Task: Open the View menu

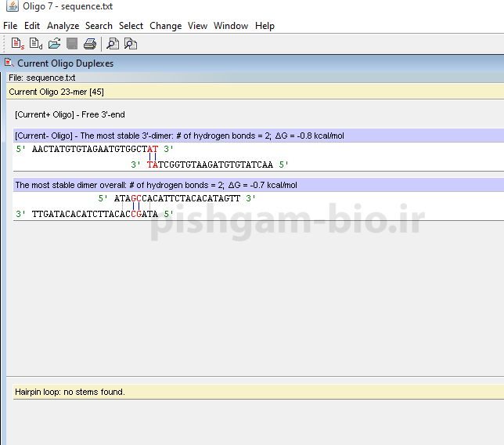Action: click(x=197, y=26)
